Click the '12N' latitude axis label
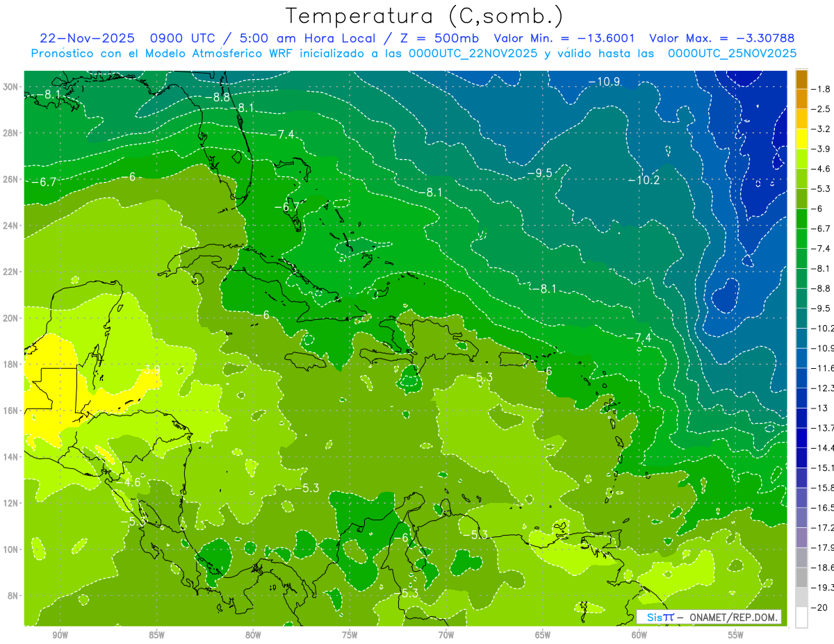834x644 pixels. [11, 503]
